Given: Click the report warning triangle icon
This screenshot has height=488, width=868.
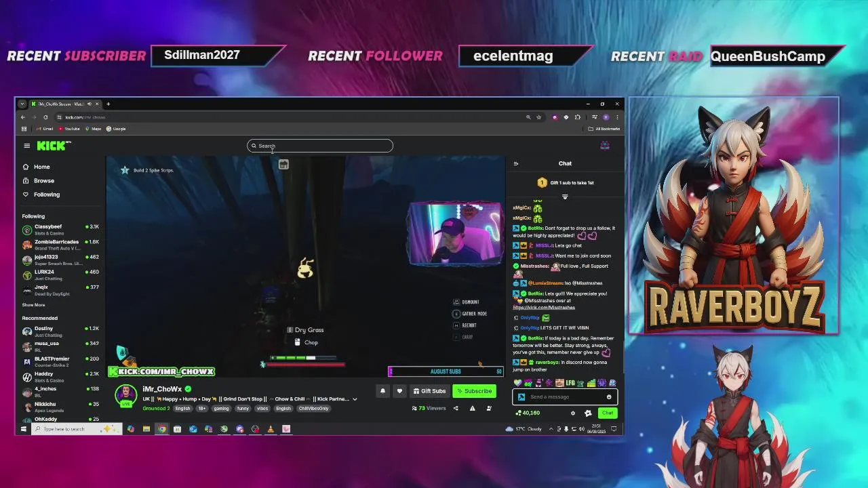Looking at the screenshot, I should click(472, 409).
